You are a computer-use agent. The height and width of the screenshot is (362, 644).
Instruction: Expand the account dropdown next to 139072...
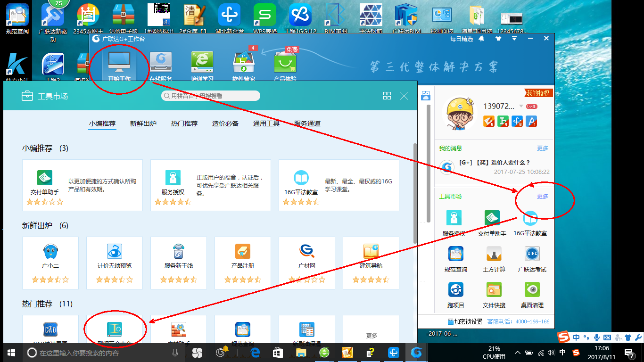tap(521, 107)
